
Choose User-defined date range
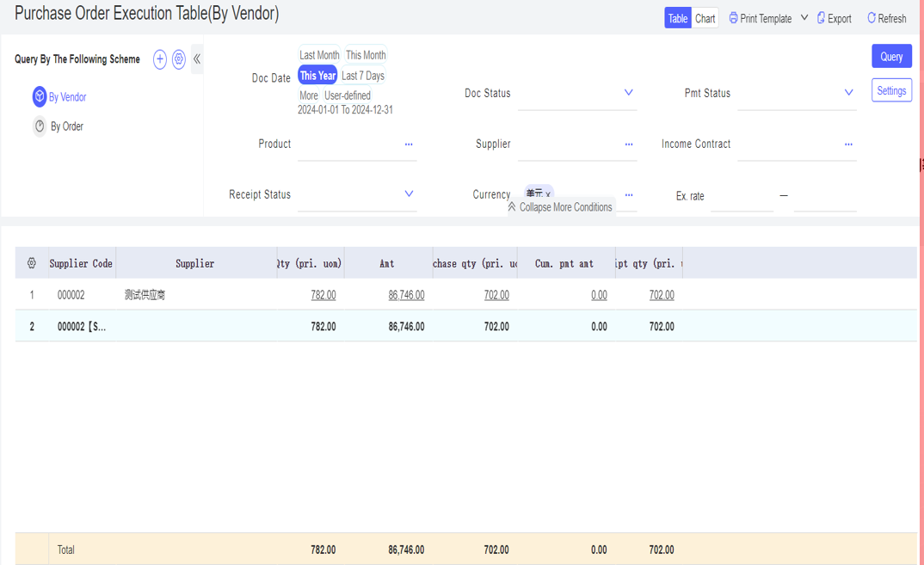[348, 95]
